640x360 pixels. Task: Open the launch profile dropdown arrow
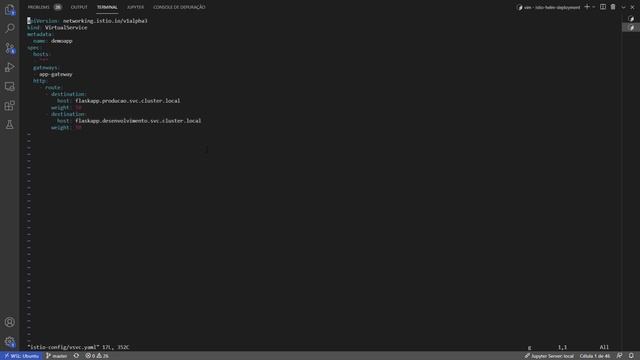click(x=594, y=7)
